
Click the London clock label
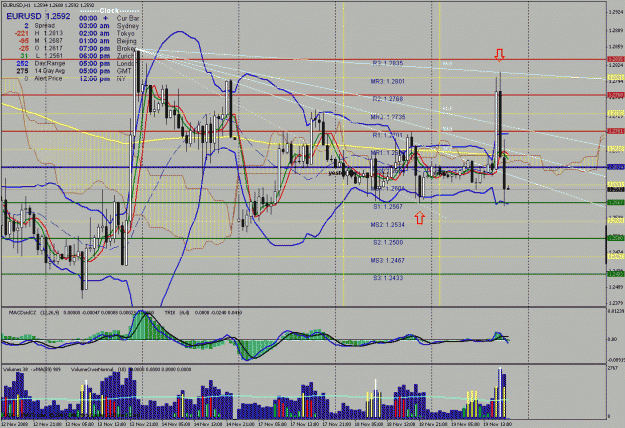click(127, 64)
